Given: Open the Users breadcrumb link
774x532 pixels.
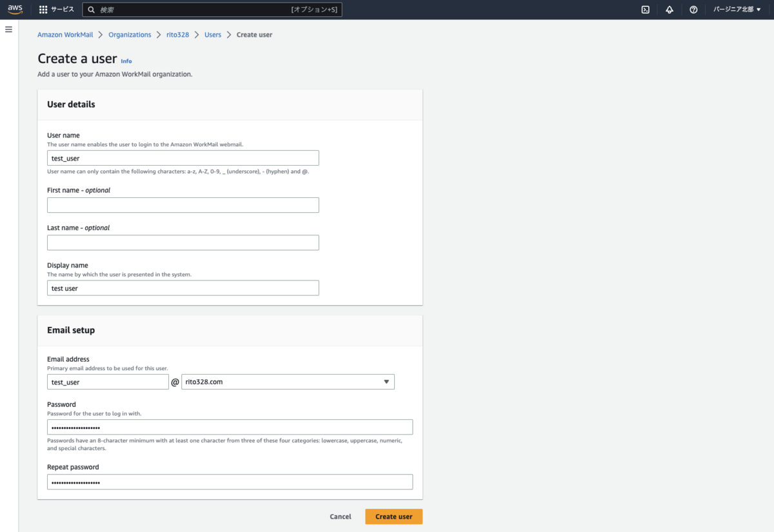Looking at the screenshot, I should coord(213,34).
